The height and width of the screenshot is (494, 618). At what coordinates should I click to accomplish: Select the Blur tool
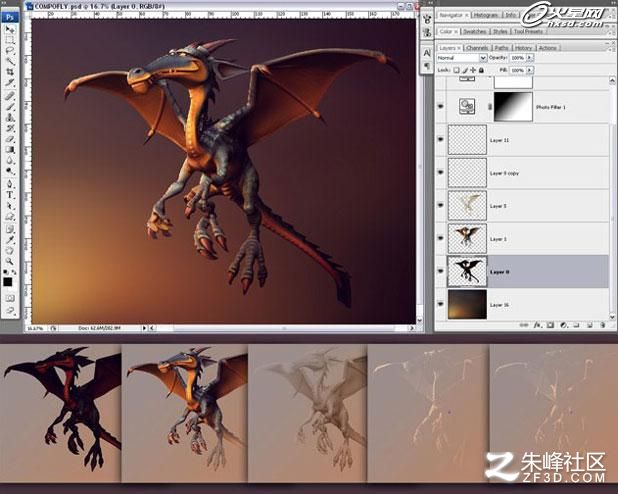click(10, 160)
